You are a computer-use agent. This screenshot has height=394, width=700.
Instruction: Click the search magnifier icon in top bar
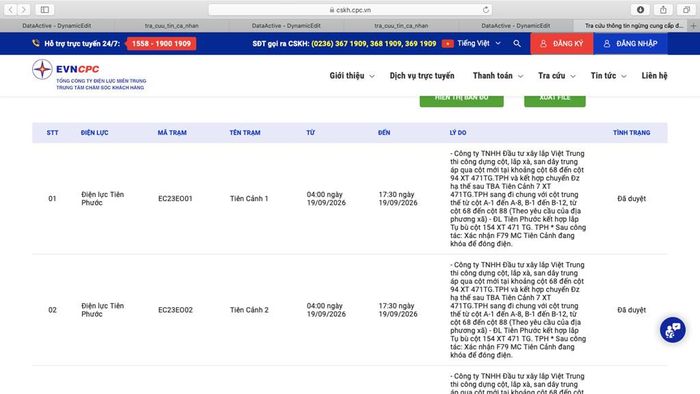pos(517,44)
